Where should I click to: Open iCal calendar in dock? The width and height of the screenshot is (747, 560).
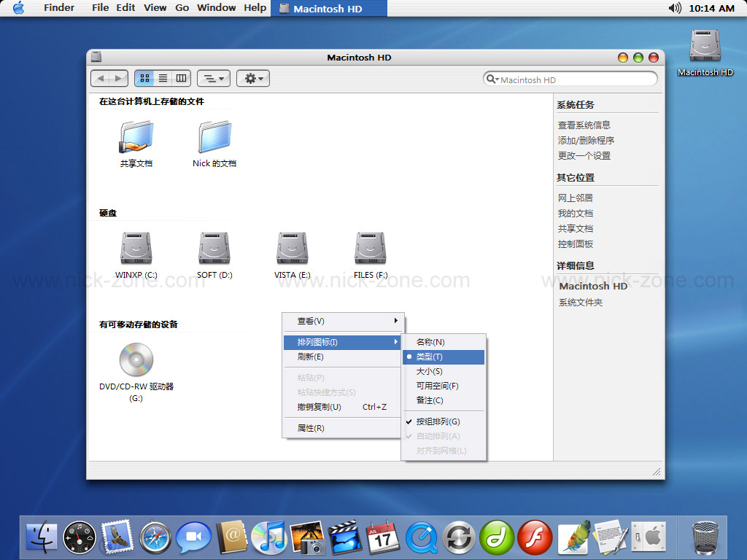pyautogui.click(x=382, y=538)
